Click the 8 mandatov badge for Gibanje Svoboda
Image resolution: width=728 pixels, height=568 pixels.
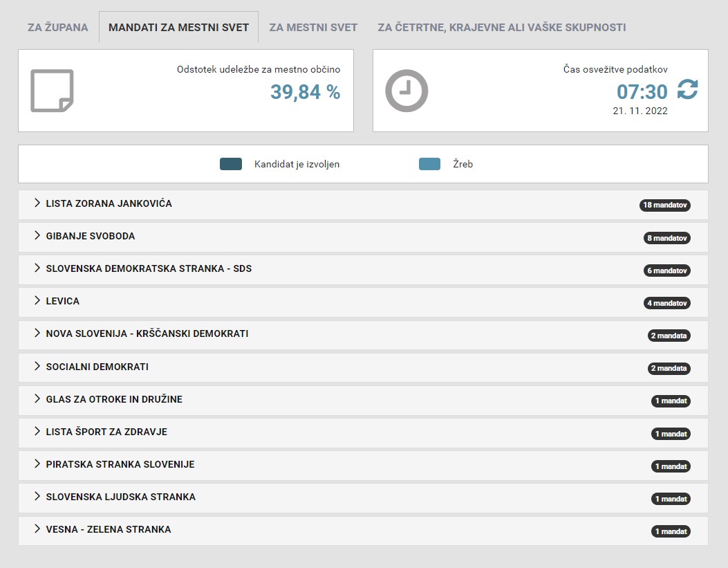[x=666, y=238]
